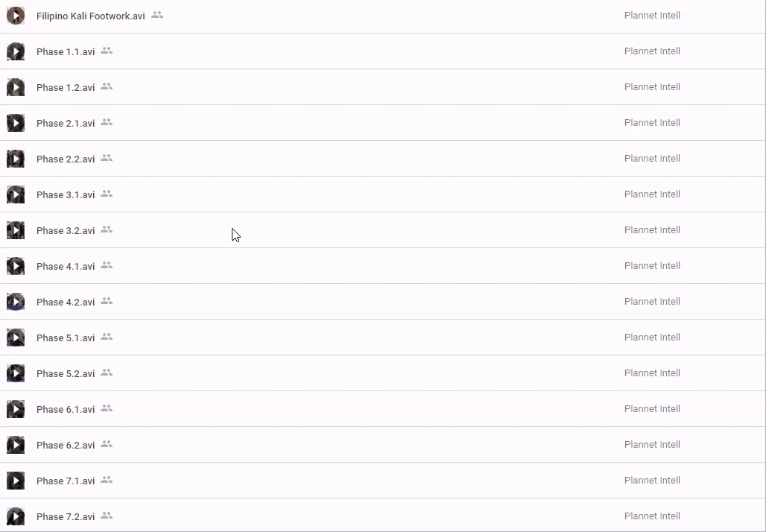Click the shared icon next to Phase 7.2.avi
766x532 pixels.
[107, 516]
